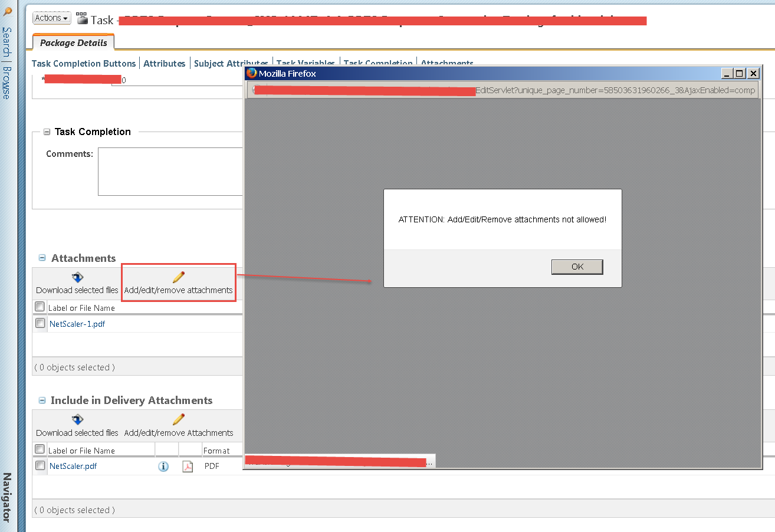The width and height of the screenshot is (775, 532).
Task: Maximize the Mozilla Firefox popup window
Action: pos(740,74)
